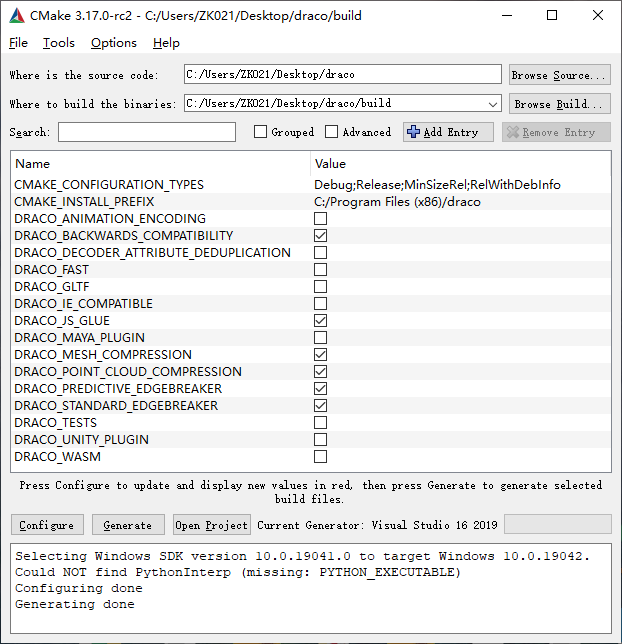The width and height of the screenshot is (622, 644).
Task: Open the Tools menu
Action: pyautogui.click(x=59, y=43)
